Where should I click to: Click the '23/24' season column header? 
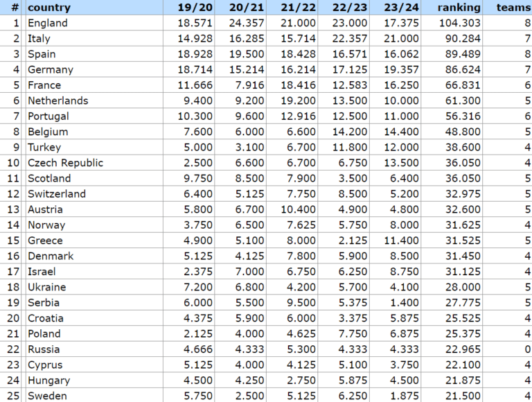pyautogui.click(x=402, y=8)
